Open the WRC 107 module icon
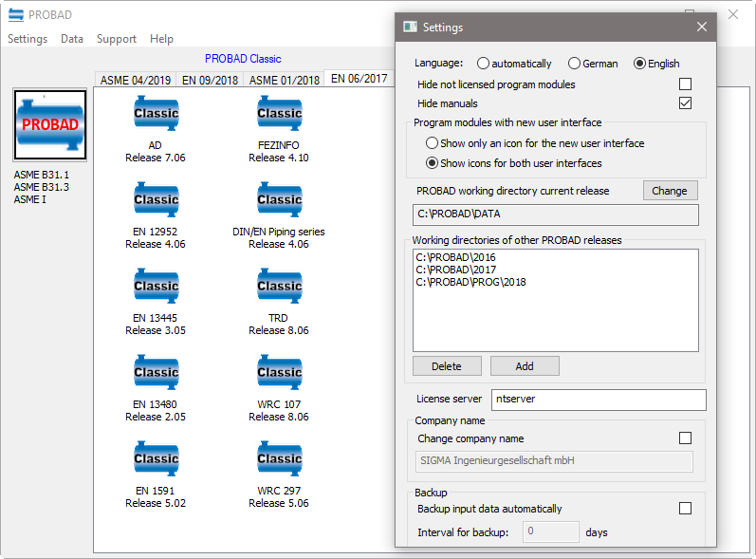This screenshot has height=559, width=756. point(279,373)
